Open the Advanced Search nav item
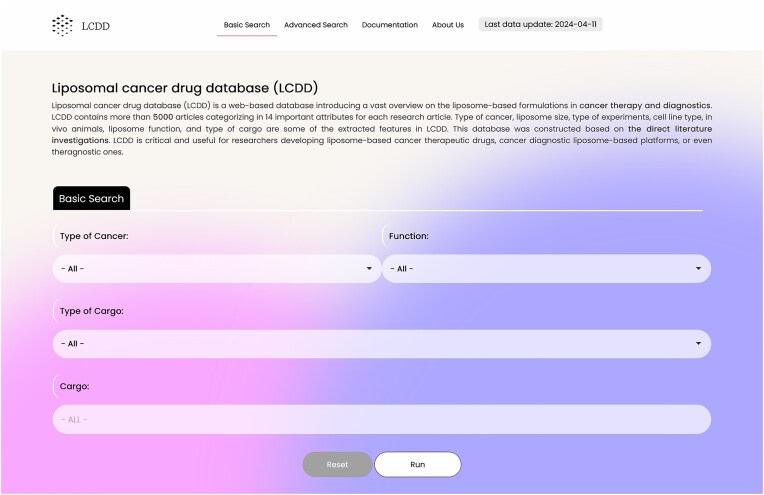Screen dimensions: 764x495 [316, 25]
